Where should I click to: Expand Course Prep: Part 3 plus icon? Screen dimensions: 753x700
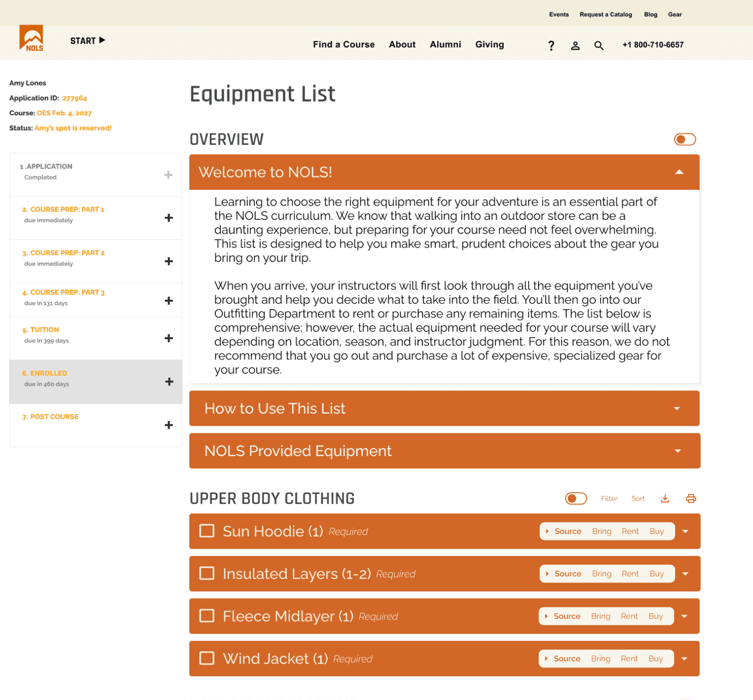[x=169, y=301]
